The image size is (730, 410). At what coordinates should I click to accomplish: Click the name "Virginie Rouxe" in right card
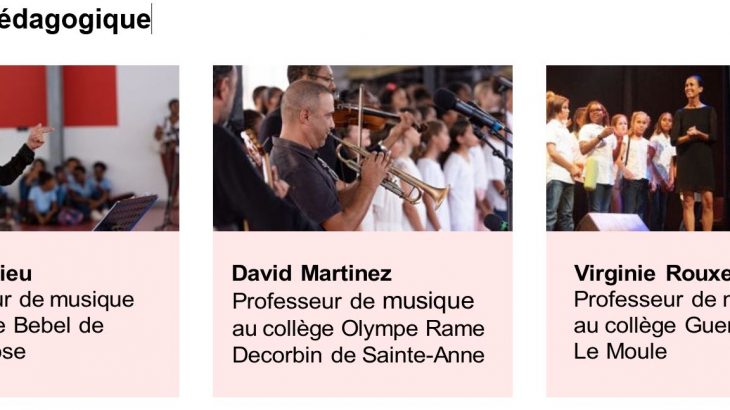pos(651,274)
